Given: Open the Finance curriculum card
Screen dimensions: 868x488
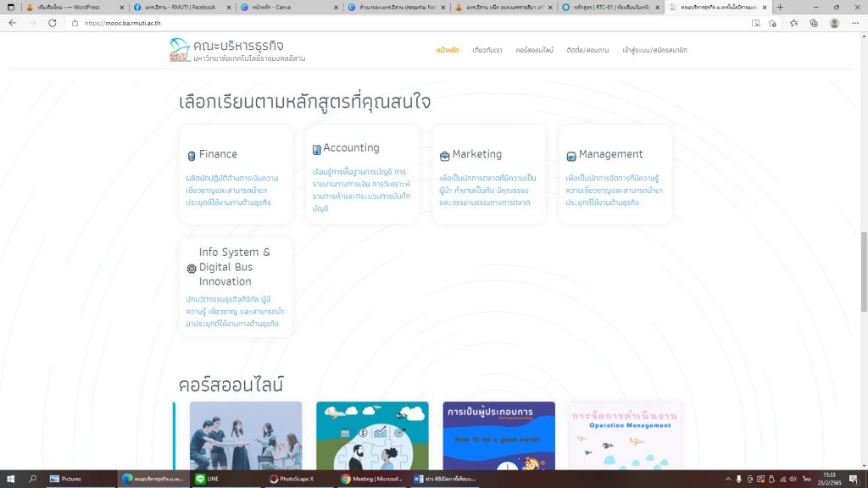Looking at the screenshot, I should coord(236,175).
